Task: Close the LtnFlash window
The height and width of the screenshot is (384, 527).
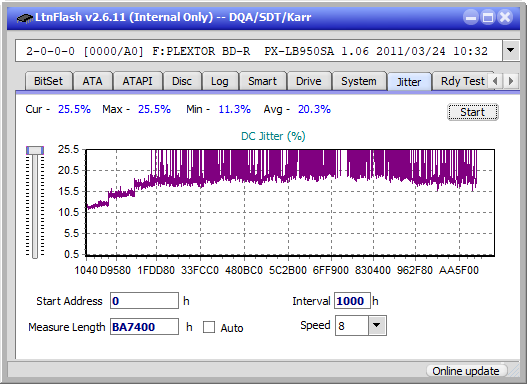Action: [x=505, y=17]
